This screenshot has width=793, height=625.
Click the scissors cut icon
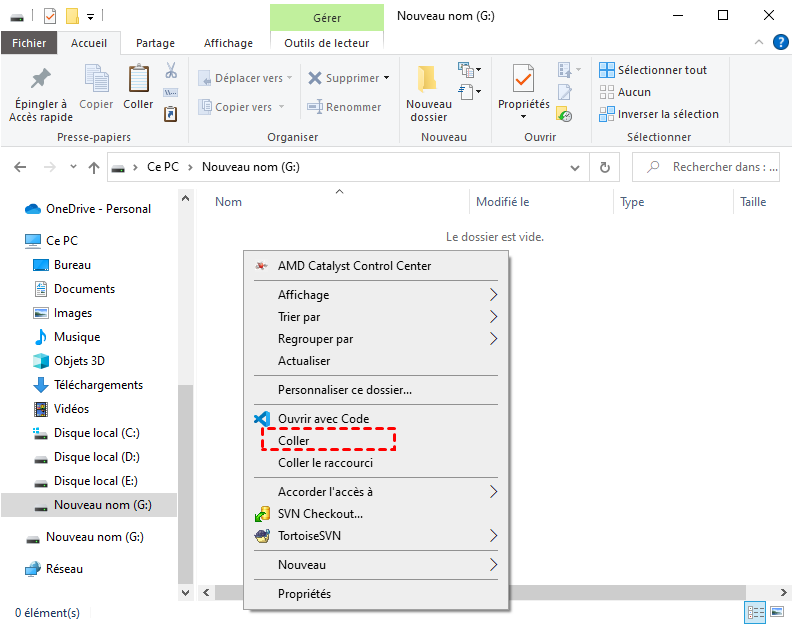point(171,71)
